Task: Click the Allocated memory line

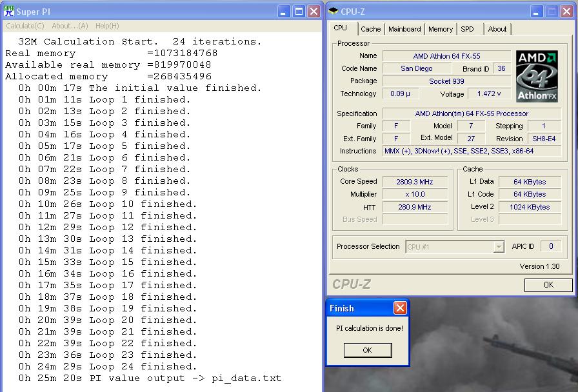Action: click(x=108, y=76)
